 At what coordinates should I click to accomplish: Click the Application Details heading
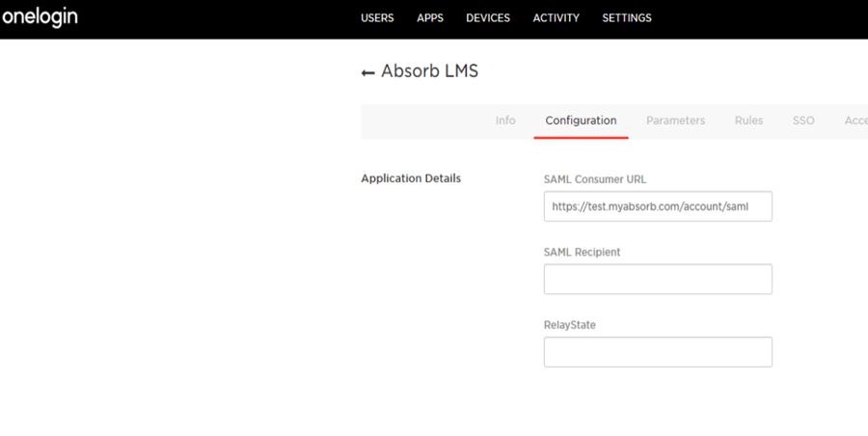[411, 178]
